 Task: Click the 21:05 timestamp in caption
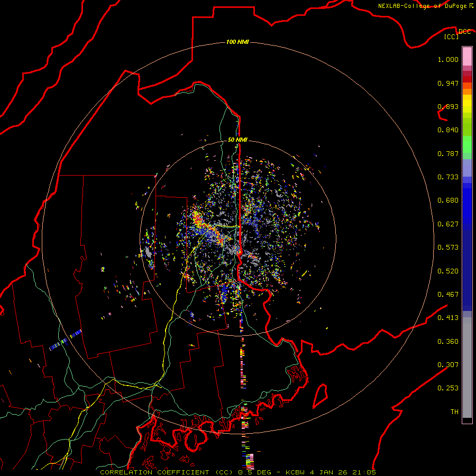click(x=364, y=472)
